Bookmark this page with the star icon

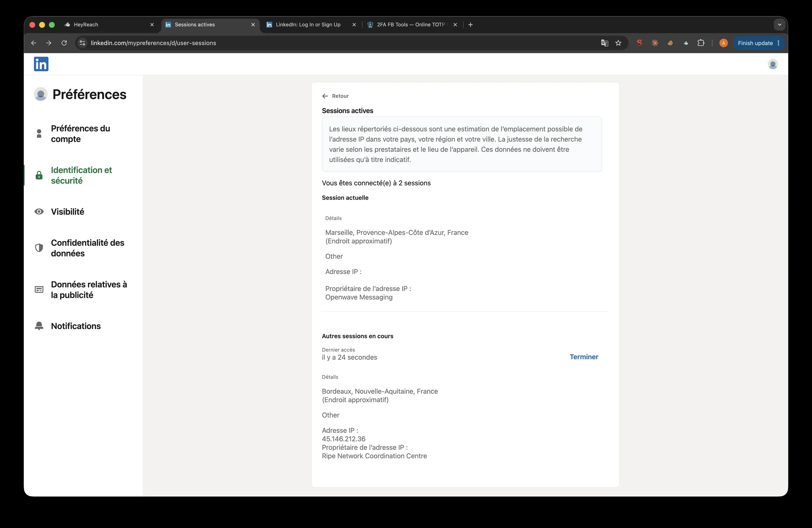pyautogui.click(x=618, y=43)
